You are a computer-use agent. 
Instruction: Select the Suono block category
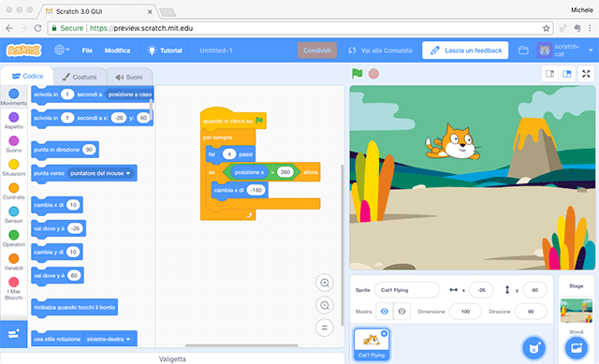point(14,144)
